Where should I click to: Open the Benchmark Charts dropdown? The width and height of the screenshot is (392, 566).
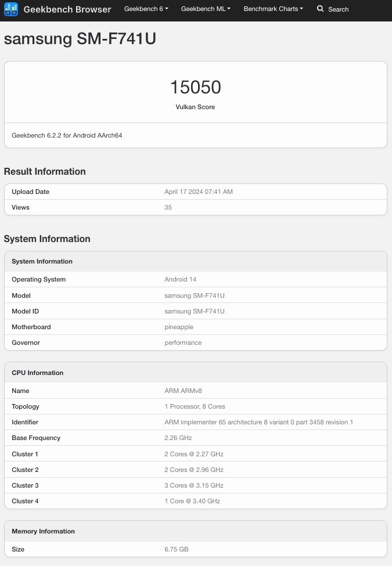click(273, 9)
